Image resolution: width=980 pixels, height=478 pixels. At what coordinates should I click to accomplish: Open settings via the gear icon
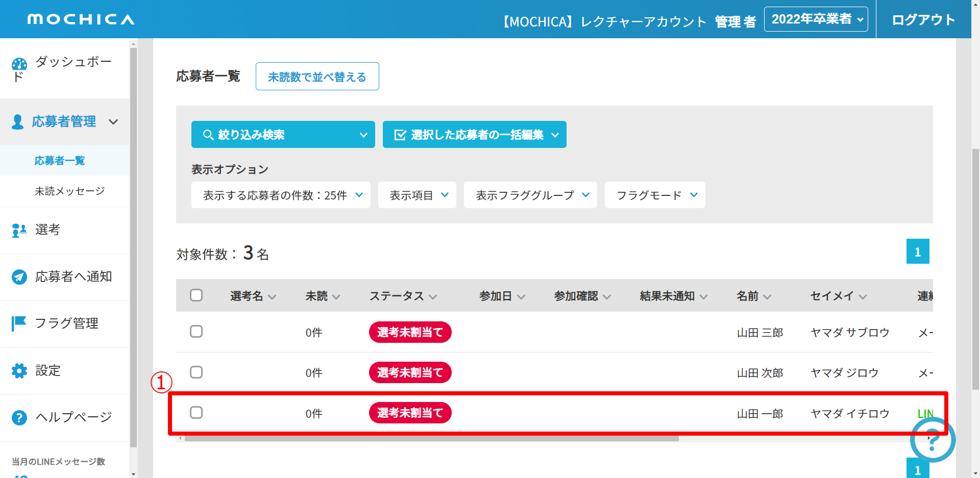click(19, 371)
